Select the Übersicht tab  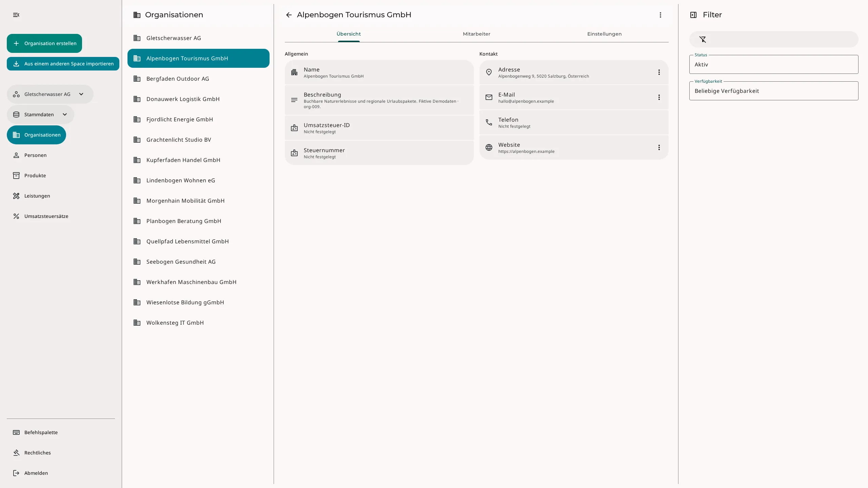349,34
